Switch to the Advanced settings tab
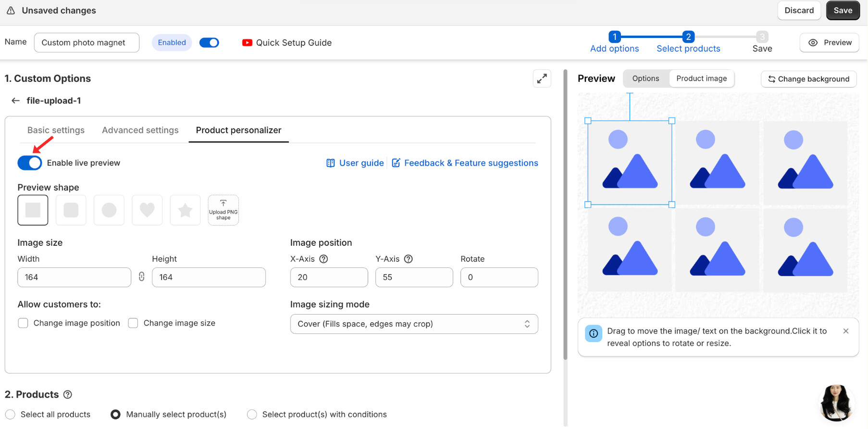This screenshot has width=868, height=429. (x=140, y=130)
